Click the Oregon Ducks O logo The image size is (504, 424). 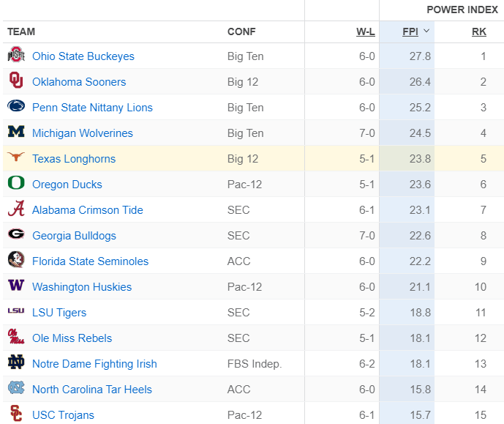(16, 182)
